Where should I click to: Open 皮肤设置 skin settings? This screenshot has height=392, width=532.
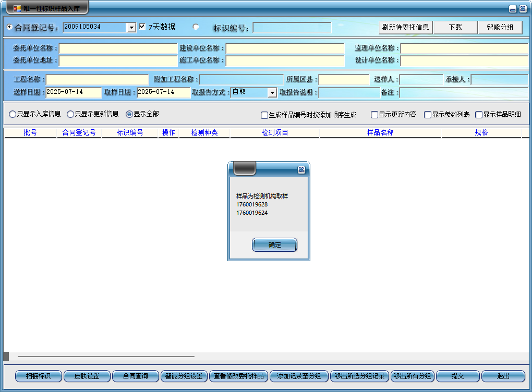coord(87,376)
